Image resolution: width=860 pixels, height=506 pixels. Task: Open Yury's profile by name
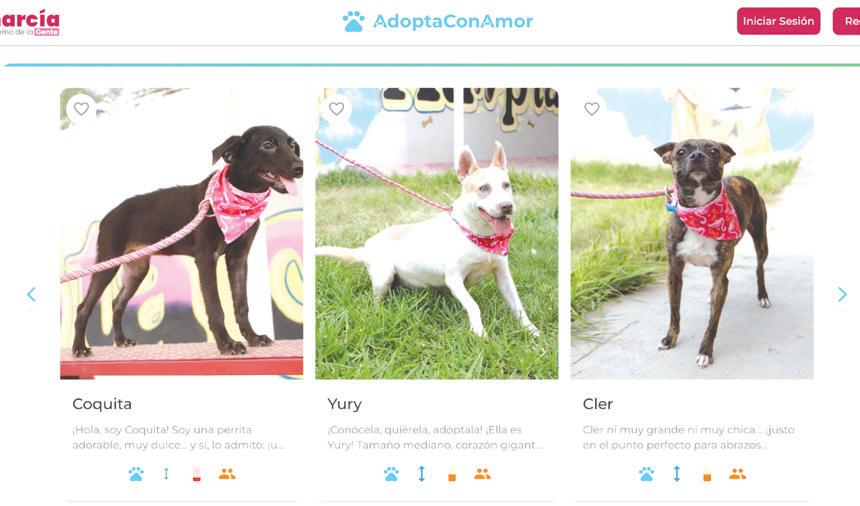tap(344, 404)
